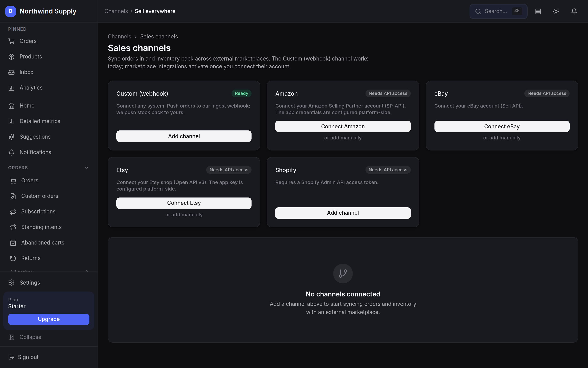Click the Abandoned carts bag icon
The width and height of the screenshot is (588, 368).
pyautogui.click(x=13, y=243)
